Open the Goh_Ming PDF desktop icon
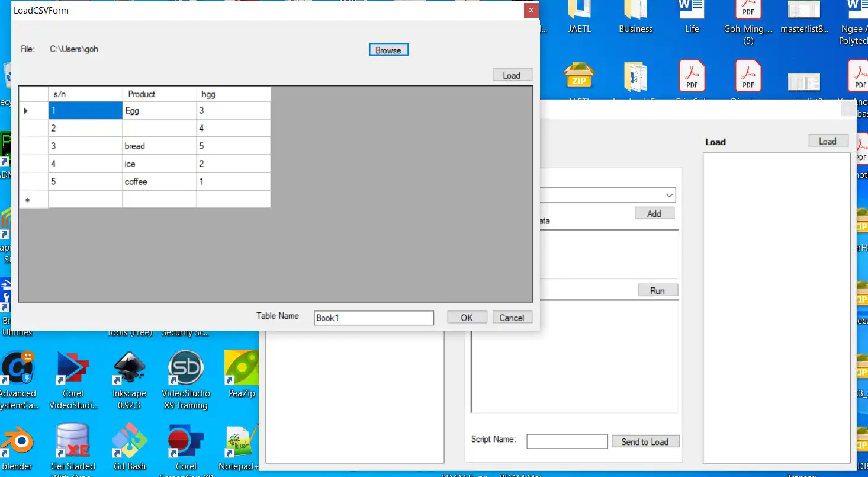Image resolution: width=868 pixels, height=477 pixels. (748, 23)
